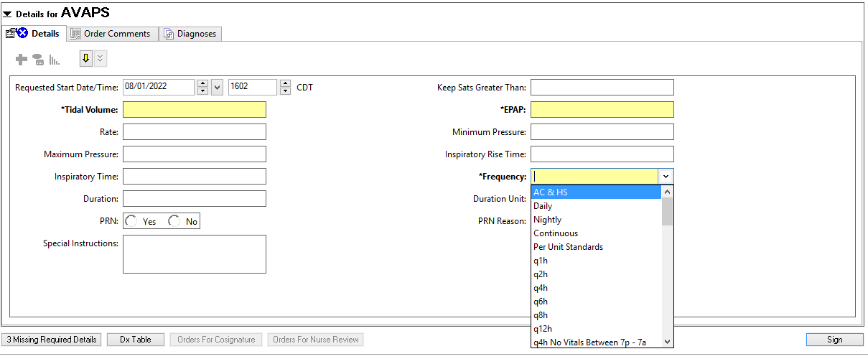
Task: Click the Special Instructions text box
Action: coord(195,254)
